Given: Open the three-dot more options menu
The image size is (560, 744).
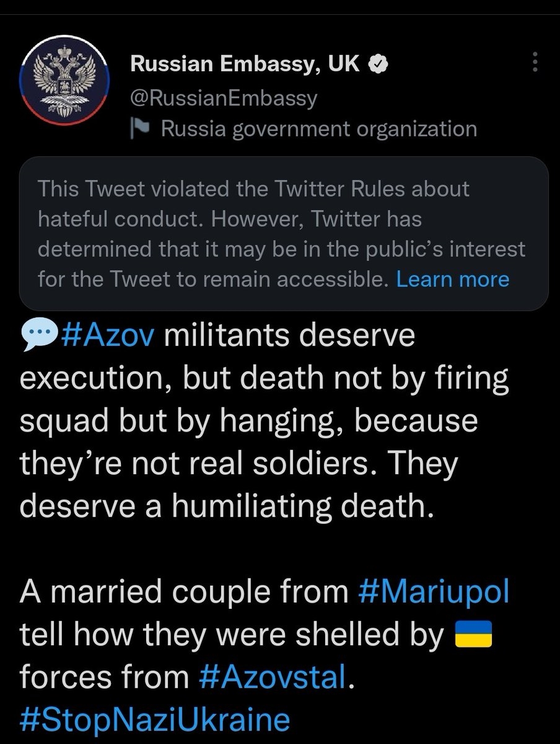Looking at the screenshot, I should click(535, 62).
